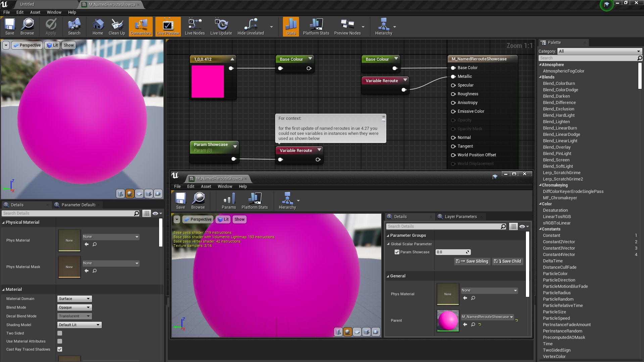Click the Clean Up toolbar icon
Image resolution: width=644 pixels, height=362 pixels.
pyautogui.click(x=116, y=27)
